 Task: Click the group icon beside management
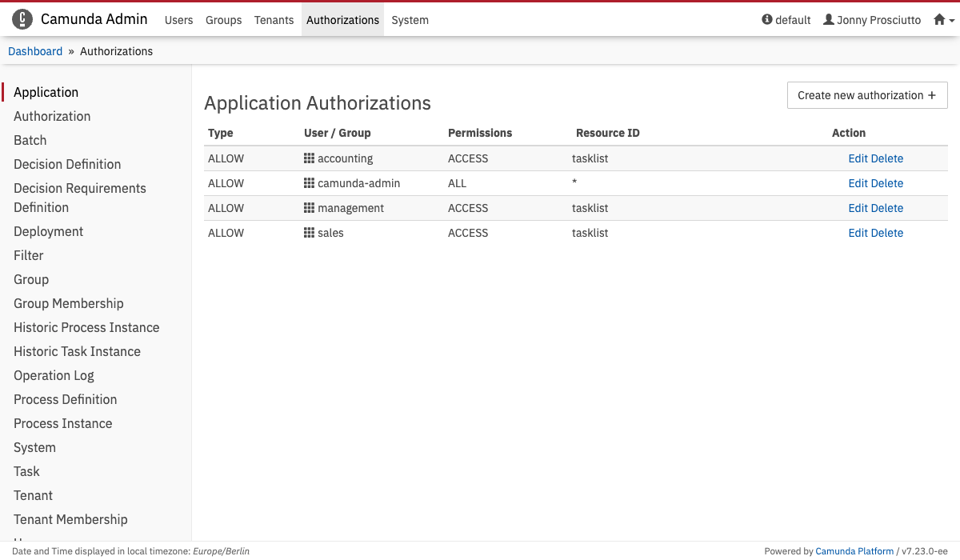[309, 208]
